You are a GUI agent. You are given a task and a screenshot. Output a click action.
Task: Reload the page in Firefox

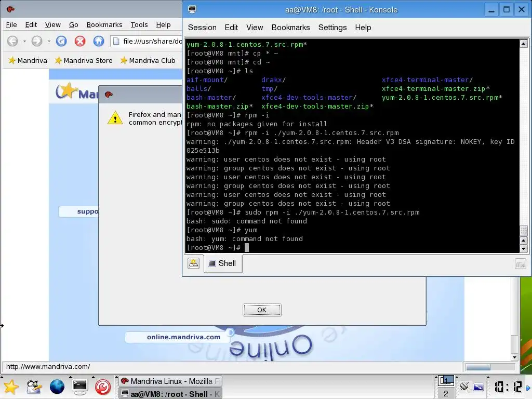pos(61,42)
